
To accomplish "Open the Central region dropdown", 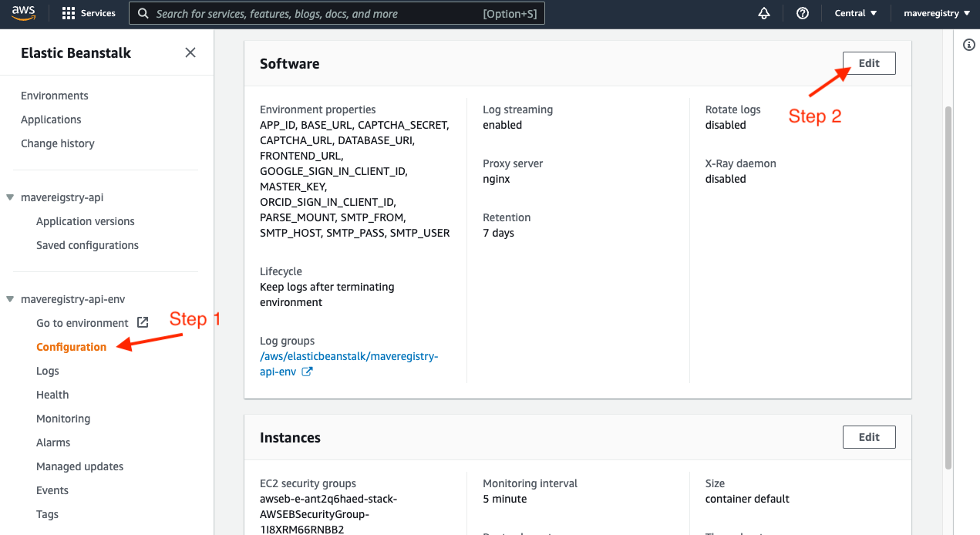I will tap(856, 13).
